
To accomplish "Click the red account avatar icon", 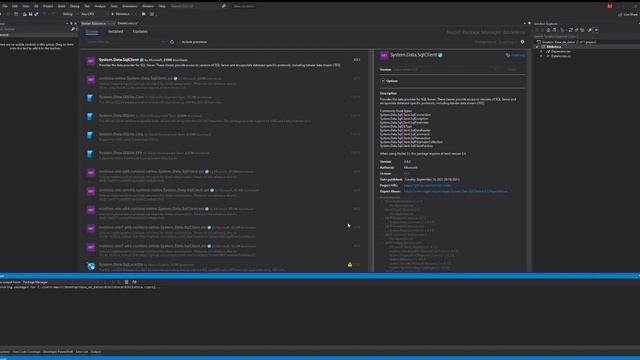I will 610,6.
